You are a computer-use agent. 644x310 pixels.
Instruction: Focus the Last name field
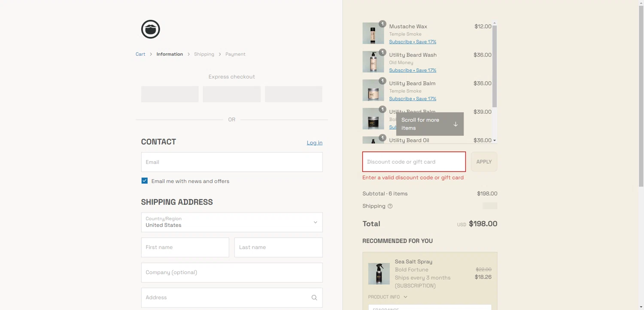[278, 247]
